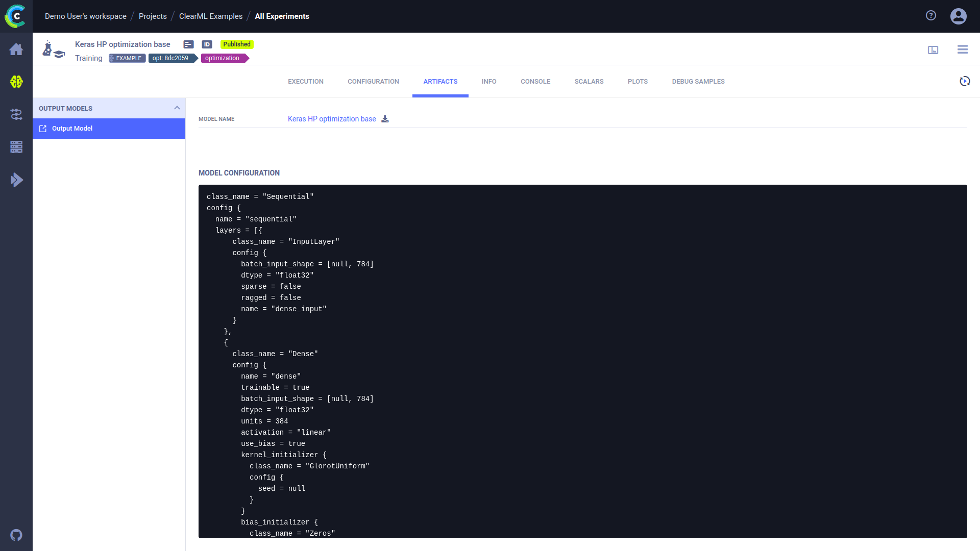This screenshot has width=980, height=551.
Task: Switch to the SCALARS tab
Action: point(589,81)
